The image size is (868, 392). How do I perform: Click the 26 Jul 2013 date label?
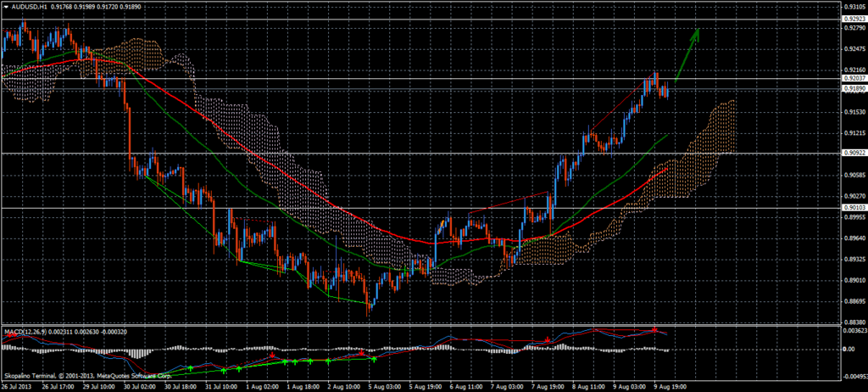click(x=19, y=384)
